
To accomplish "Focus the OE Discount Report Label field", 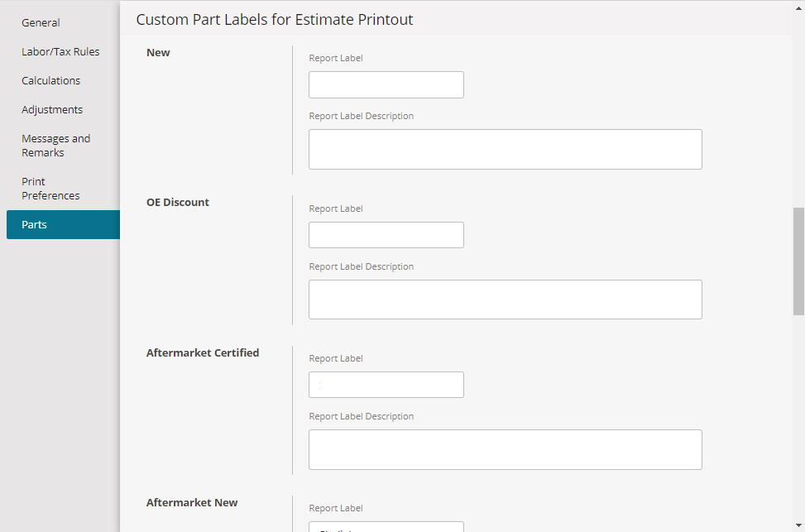I will (386, 235).
